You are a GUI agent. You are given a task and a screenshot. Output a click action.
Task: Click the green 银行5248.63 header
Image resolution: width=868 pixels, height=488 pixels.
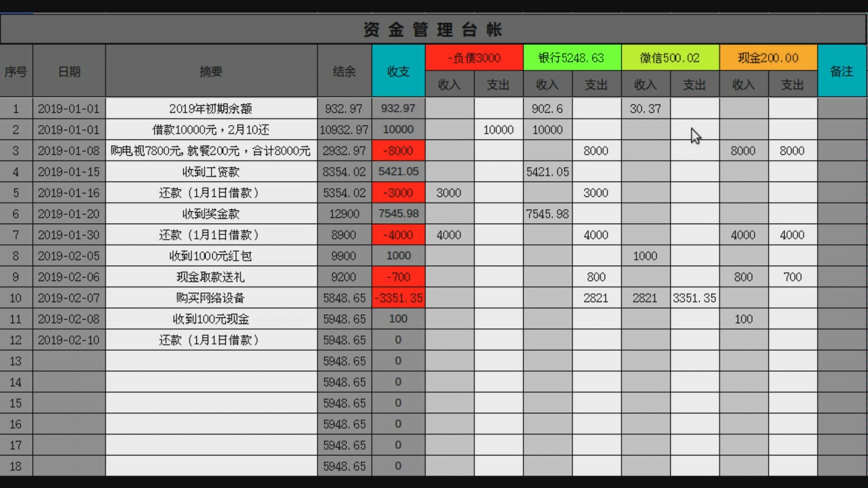[x=572, y=58]
